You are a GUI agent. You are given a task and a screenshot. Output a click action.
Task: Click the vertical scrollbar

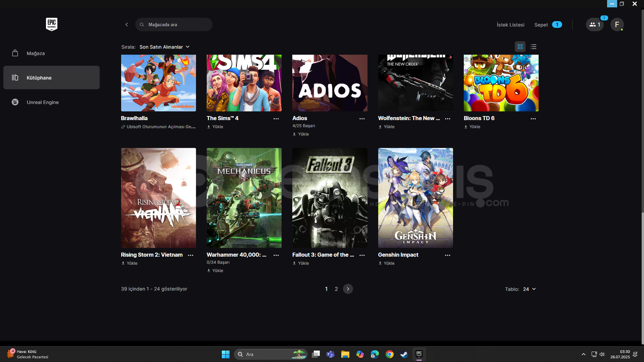coord(642,278)
